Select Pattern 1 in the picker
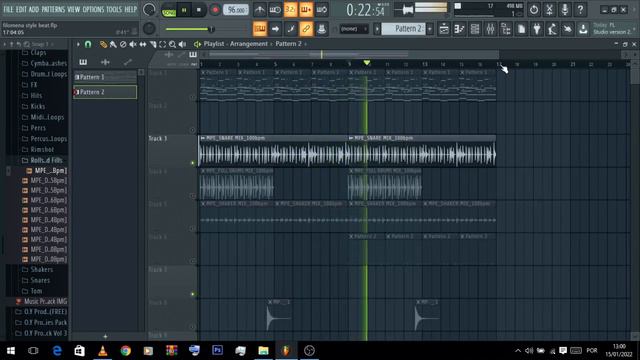 click(x=105, y=77)
